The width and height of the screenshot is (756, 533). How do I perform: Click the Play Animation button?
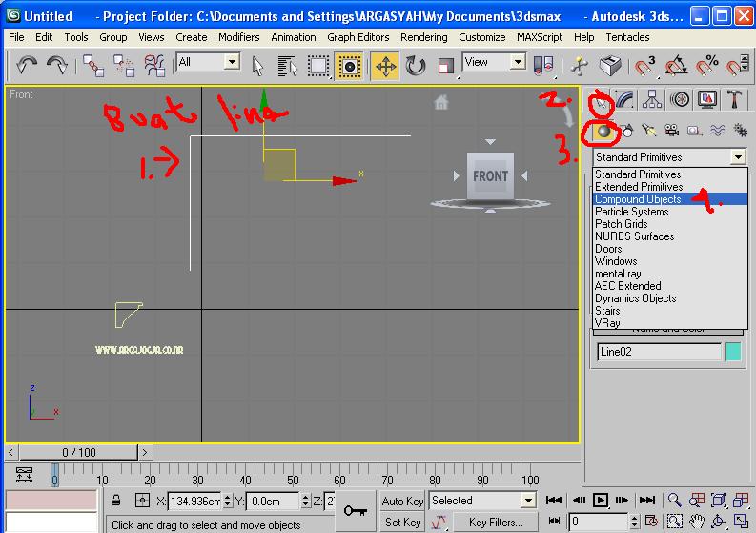[600, 501]
